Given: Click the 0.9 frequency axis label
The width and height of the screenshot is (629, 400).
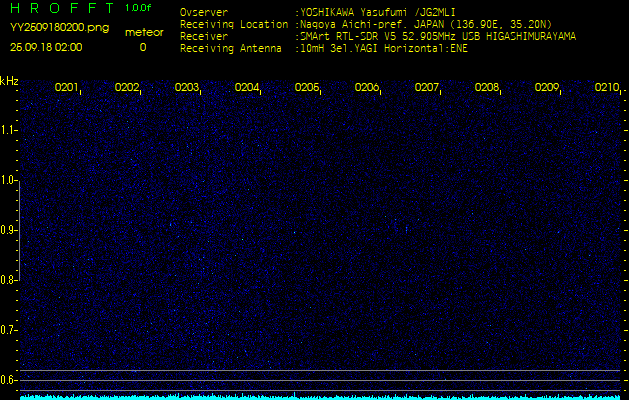Looking at the screenshot, I should 7,230.
